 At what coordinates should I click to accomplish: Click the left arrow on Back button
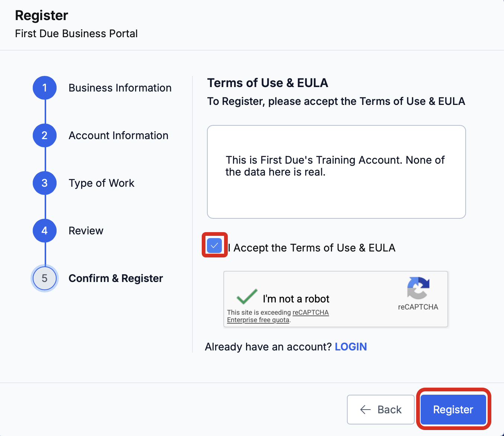pos(366,410)
